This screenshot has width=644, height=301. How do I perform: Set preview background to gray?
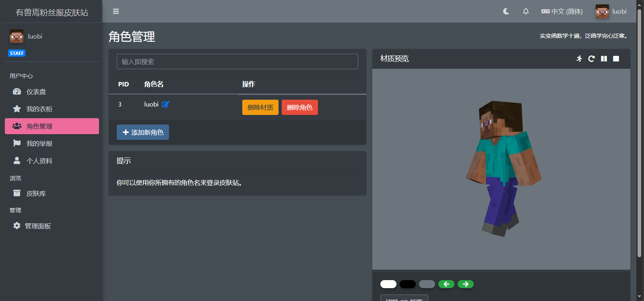(x=427, y=284)
